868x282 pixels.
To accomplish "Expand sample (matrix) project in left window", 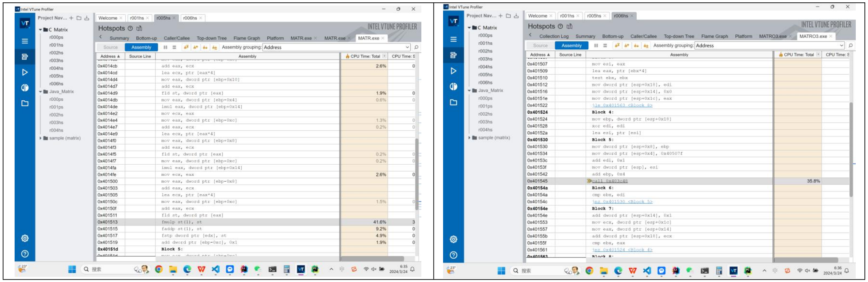I will click(40, 138).
